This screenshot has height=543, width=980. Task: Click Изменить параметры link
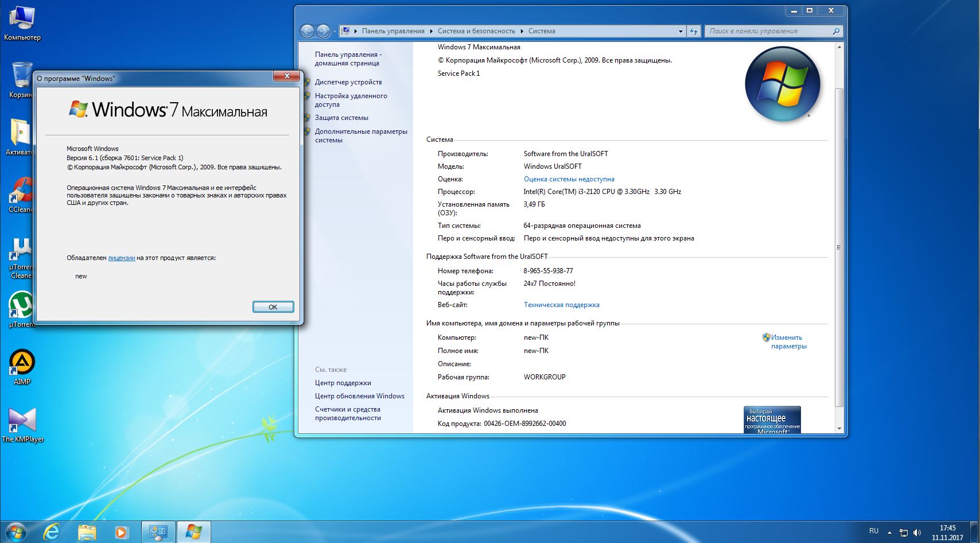[788, 342]
